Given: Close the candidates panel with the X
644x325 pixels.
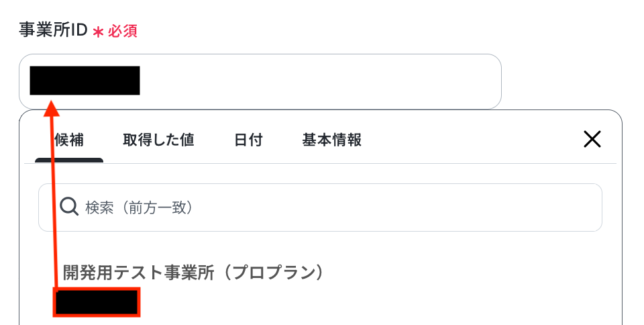Looking at the screenshot, I should (592, 139).
